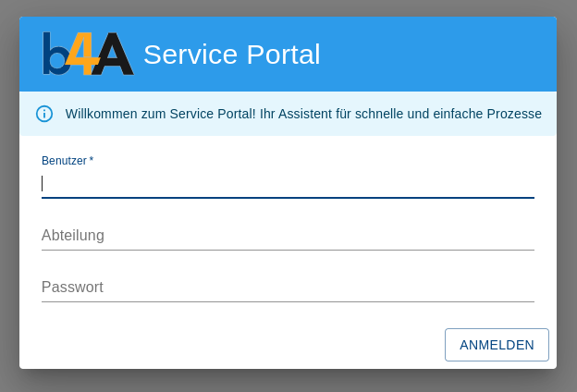This screenshot has width=577, height=392.
Task: Click the word "Service" in the header
Action: click(190, 55)
